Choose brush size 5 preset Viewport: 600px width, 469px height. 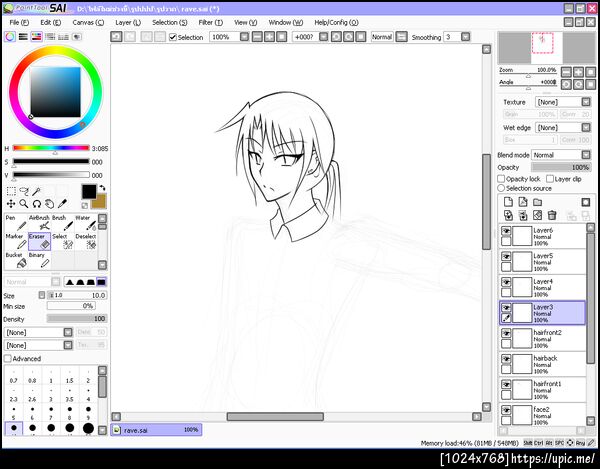tap(13, 413)
